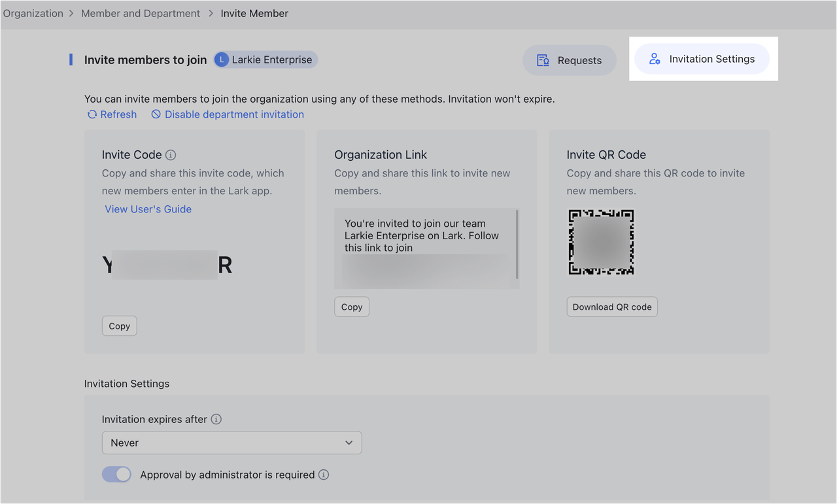
Task: Open the Invite Code info icon
Action: point(171,155)
